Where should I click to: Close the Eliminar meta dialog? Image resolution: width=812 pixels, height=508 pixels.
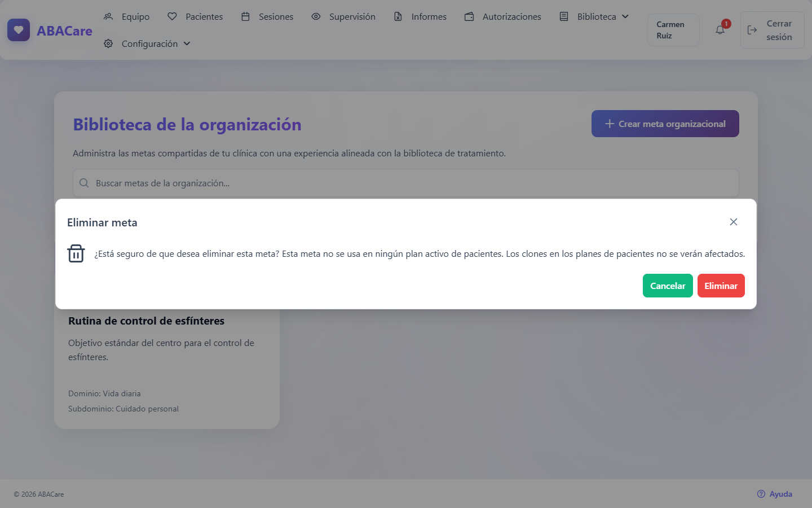coord(734,222)
